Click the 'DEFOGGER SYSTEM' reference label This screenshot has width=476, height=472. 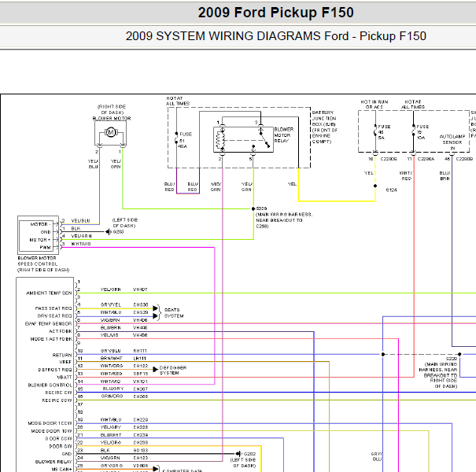coord(173,371)
